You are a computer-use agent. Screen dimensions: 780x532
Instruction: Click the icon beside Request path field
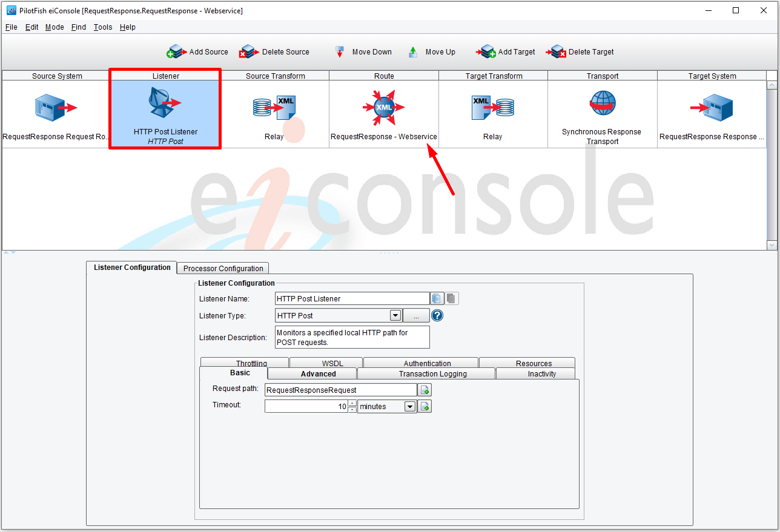[425, 390]
